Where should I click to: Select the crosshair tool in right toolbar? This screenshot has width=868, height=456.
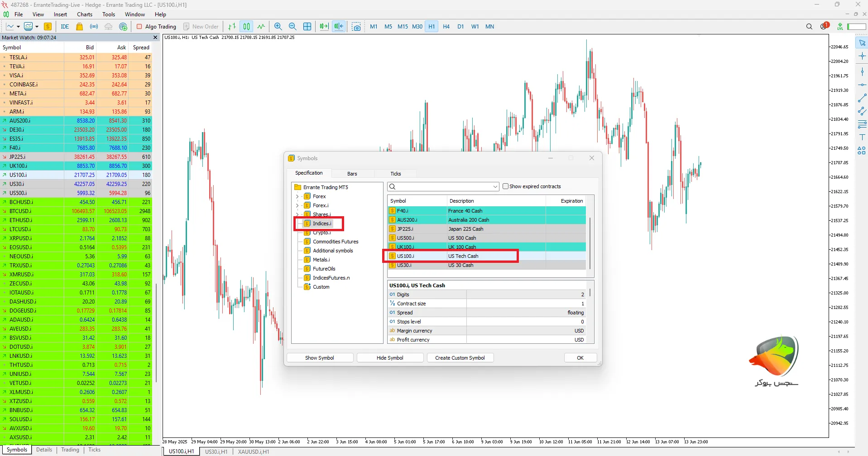pos(862,56)
